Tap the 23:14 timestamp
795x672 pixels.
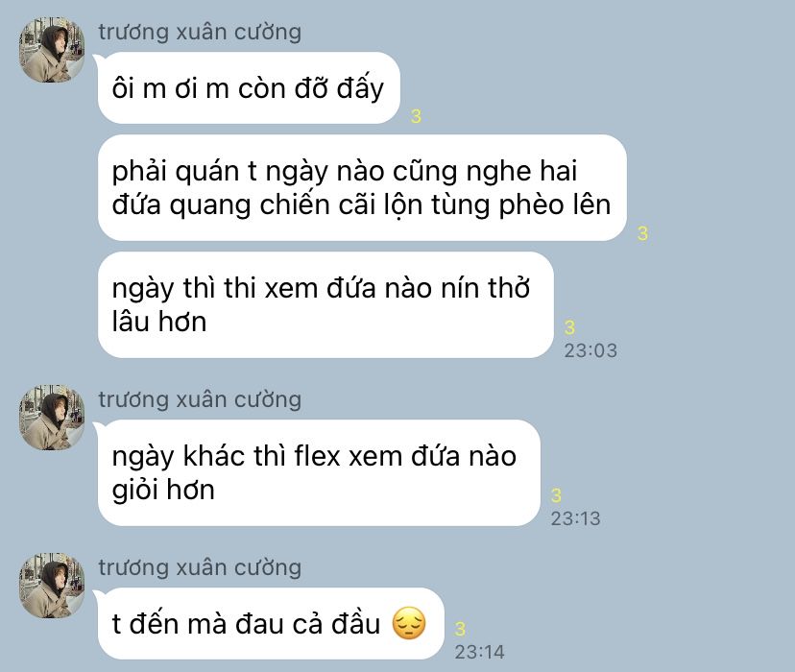[x=480, y=652]
